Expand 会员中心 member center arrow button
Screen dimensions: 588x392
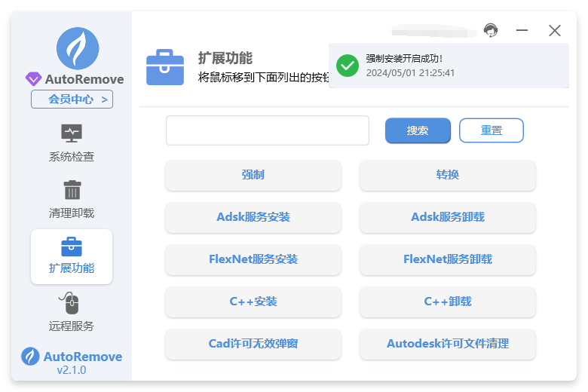click(x=72, y=100)
